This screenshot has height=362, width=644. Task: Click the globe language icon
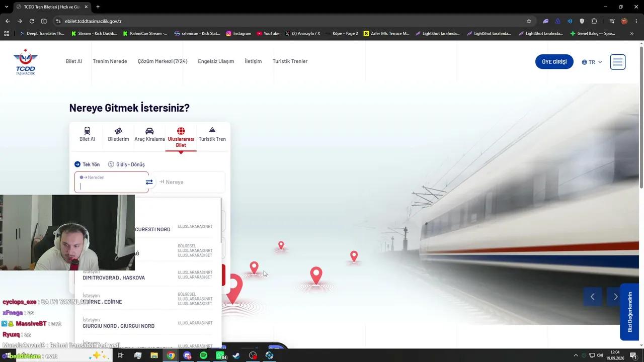[585, 62]
